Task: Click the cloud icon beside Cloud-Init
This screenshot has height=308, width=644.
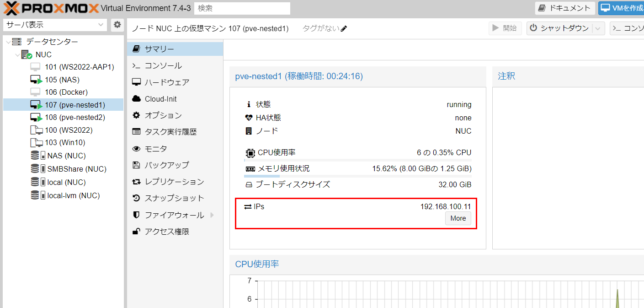Action: click(136, 99)
